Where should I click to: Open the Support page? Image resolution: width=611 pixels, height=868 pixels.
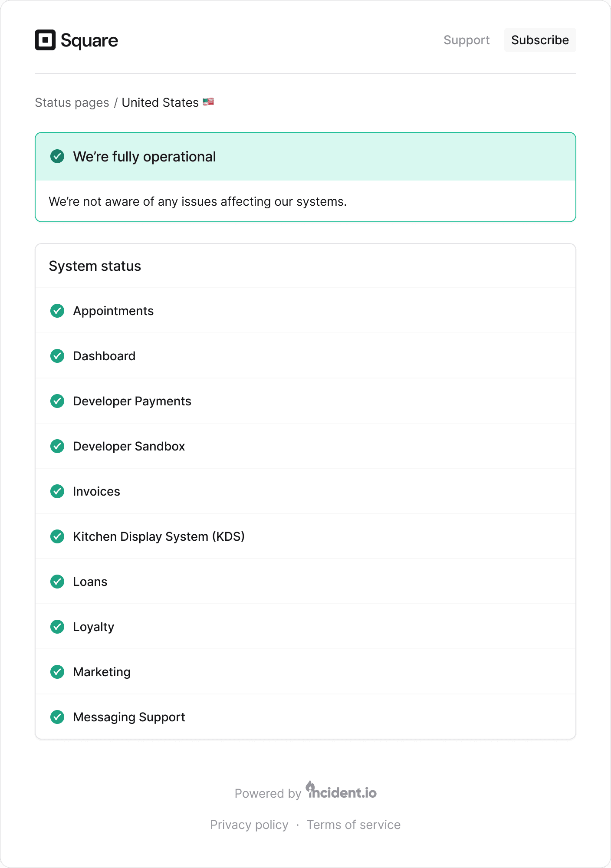[x=466, y=40]
